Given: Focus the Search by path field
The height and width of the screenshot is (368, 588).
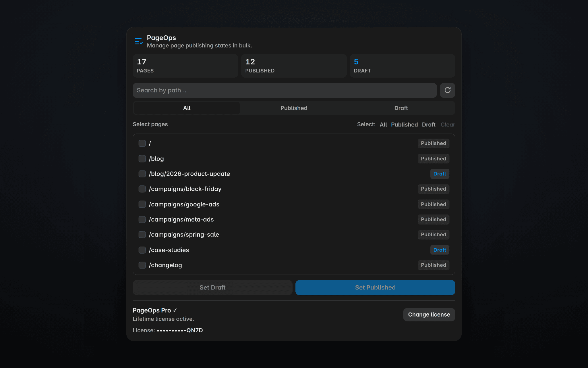Looking at the screenshot, I should 285,90.
